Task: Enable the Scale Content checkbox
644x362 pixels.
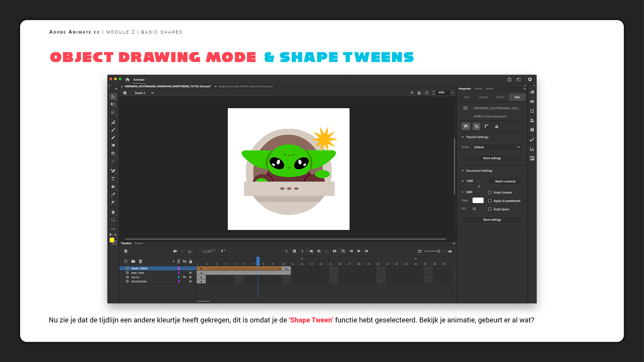Action: click(x=490, y=192)
